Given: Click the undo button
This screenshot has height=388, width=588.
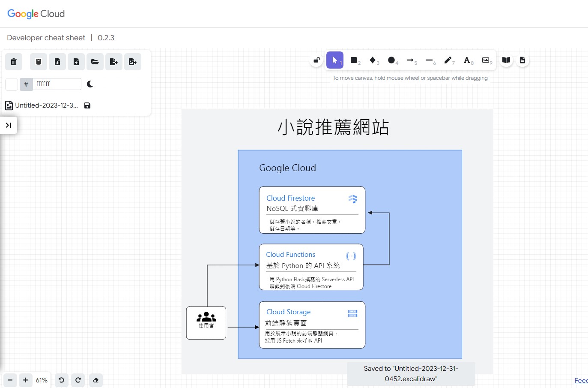Looking at the screenshot, I should click(x=61, y=380).
